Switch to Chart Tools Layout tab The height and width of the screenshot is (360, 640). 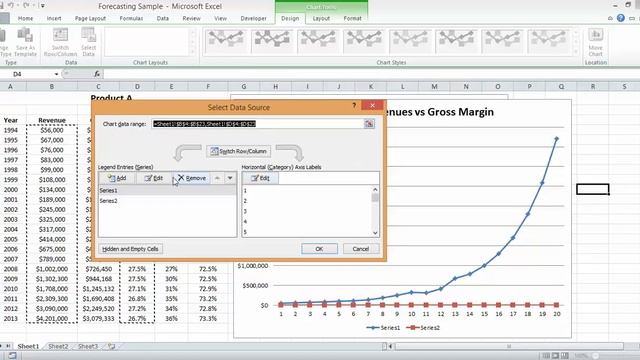[x=321, y=18]
